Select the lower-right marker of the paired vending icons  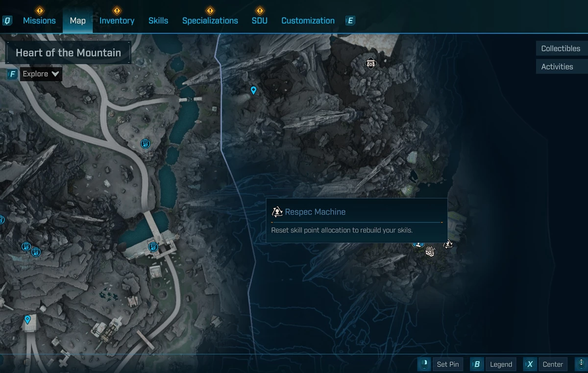point(35,252)
